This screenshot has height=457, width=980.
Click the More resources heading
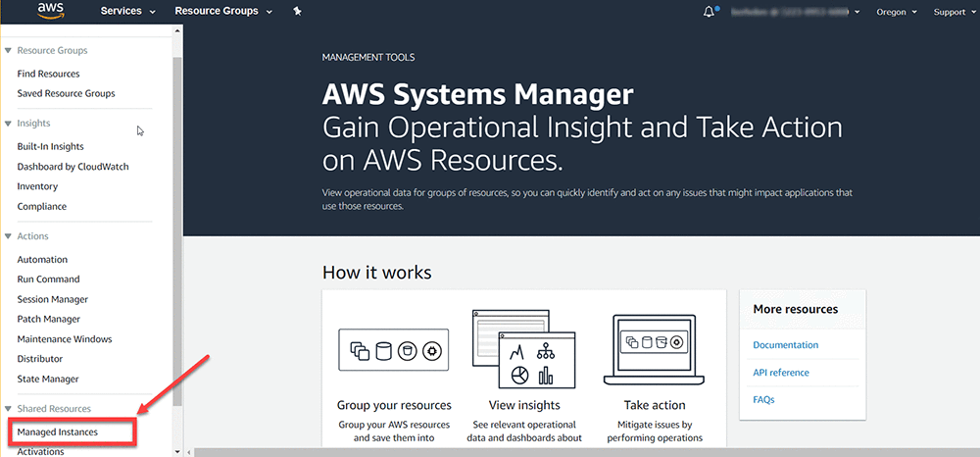click(x=795, y=309)
